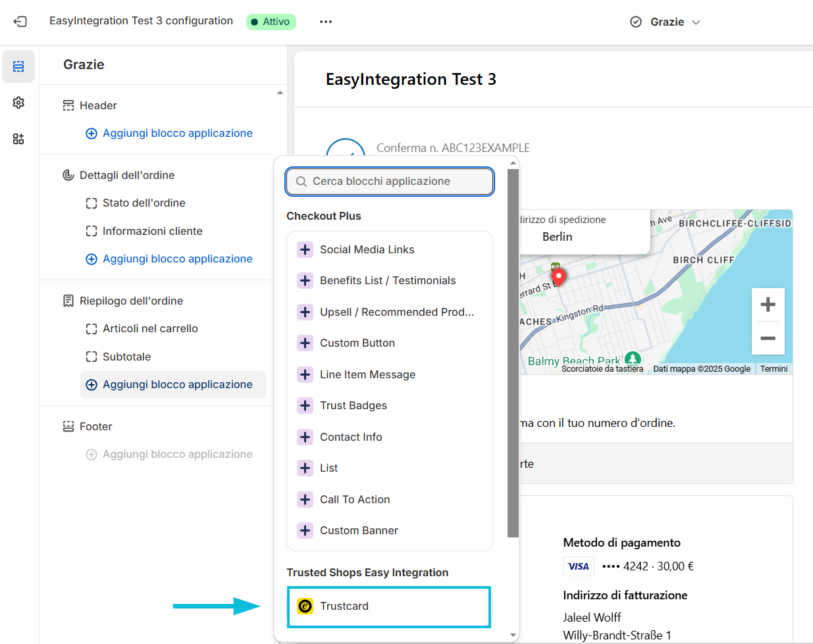This screenshot has width=813, height=644.
Task: Select the Header section
Action: coord(98,105)
